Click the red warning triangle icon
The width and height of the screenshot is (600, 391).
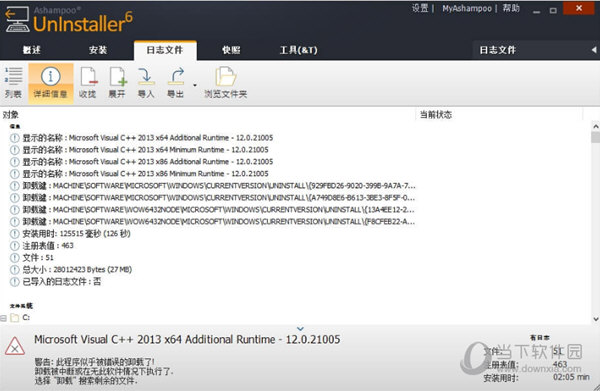coord(15,346)
